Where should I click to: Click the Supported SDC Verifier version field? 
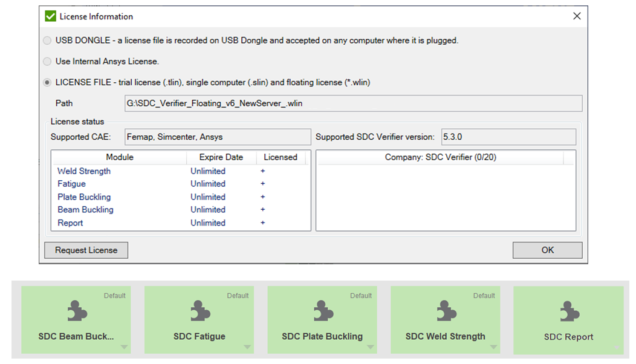pyautogui.click(x=508, y=137)
